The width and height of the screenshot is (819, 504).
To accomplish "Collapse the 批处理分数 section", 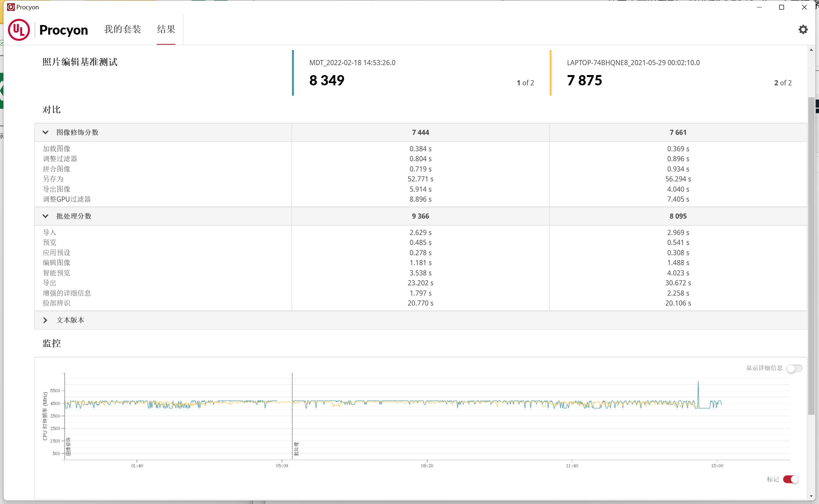I will click(46, 216).
